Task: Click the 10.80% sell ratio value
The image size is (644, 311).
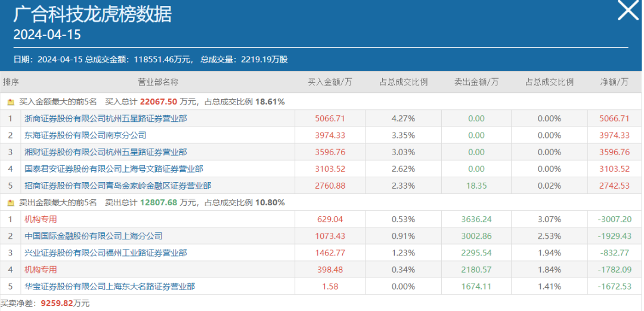Action: [270, 203]
